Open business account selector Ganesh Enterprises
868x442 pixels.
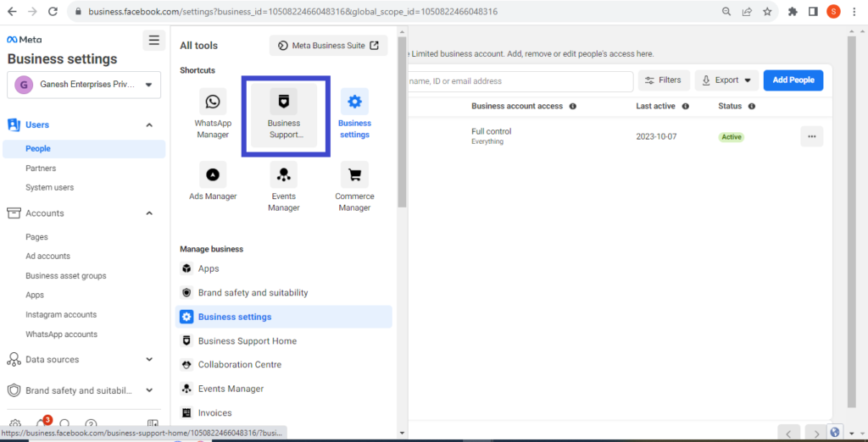[84, 86]
